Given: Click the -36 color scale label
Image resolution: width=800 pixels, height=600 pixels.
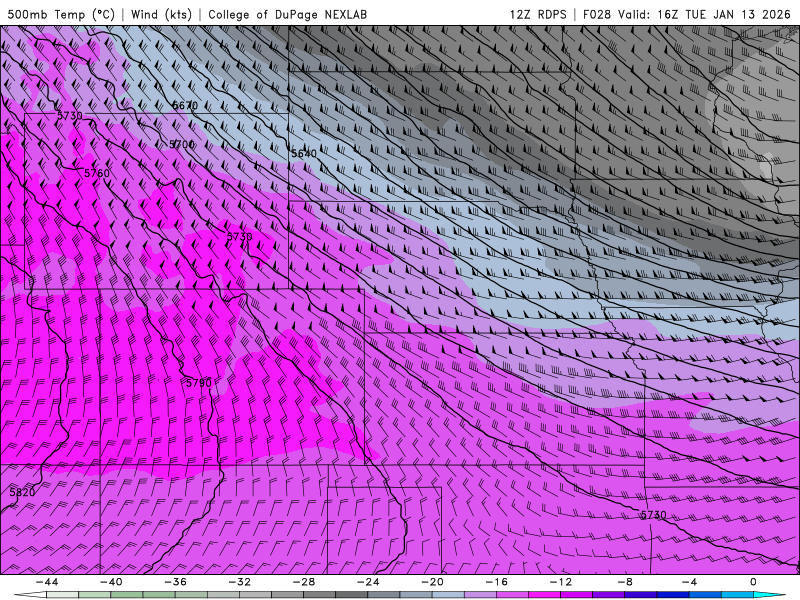Looking at the screenshot, I should tap(176, 582).
